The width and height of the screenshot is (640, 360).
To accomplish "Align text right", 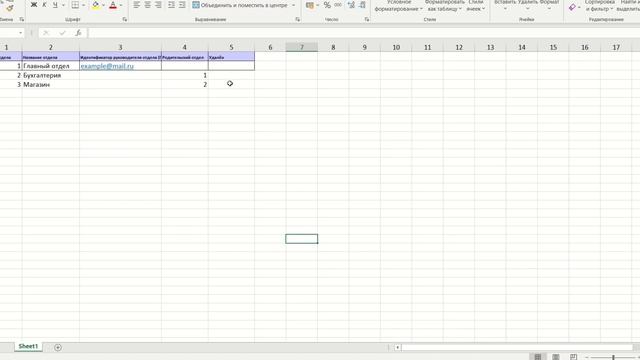I will coord(158,5).
